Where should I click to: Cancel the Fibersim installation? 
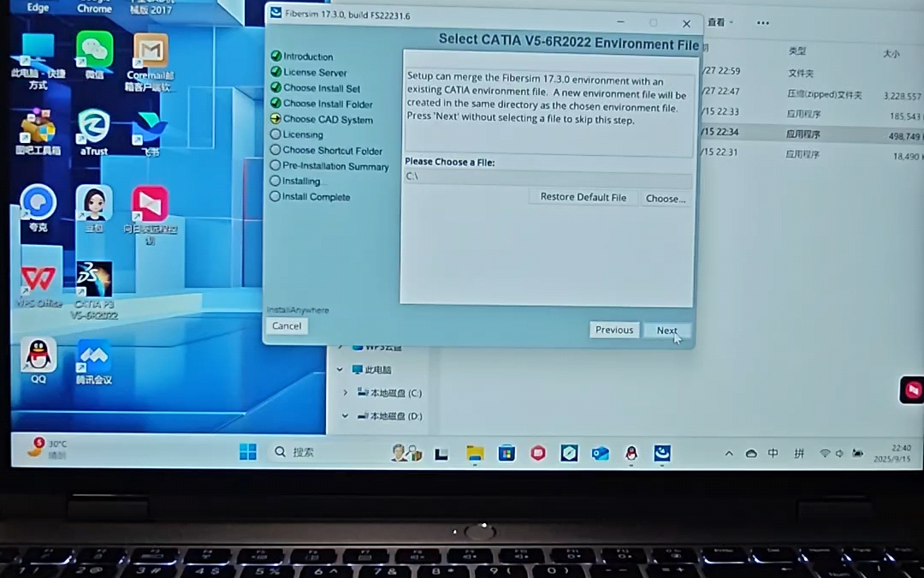287,325
